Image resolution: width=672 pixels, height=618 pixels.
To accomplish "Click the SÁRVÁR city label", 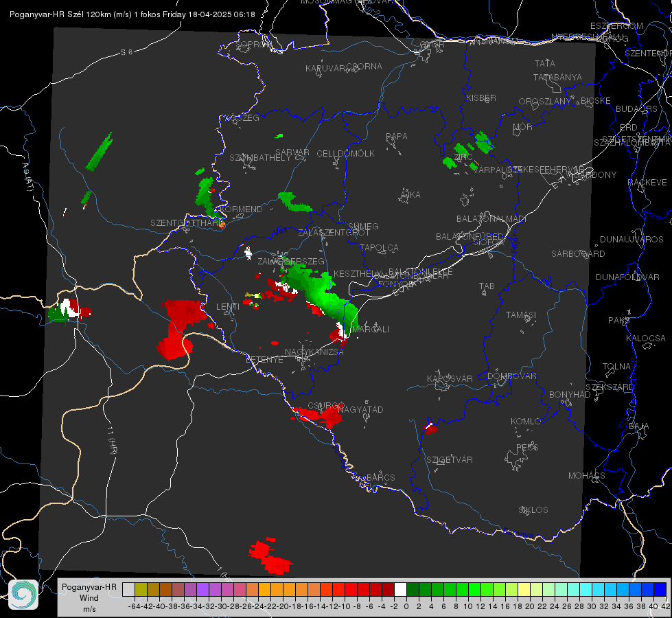I will (292, 152).
